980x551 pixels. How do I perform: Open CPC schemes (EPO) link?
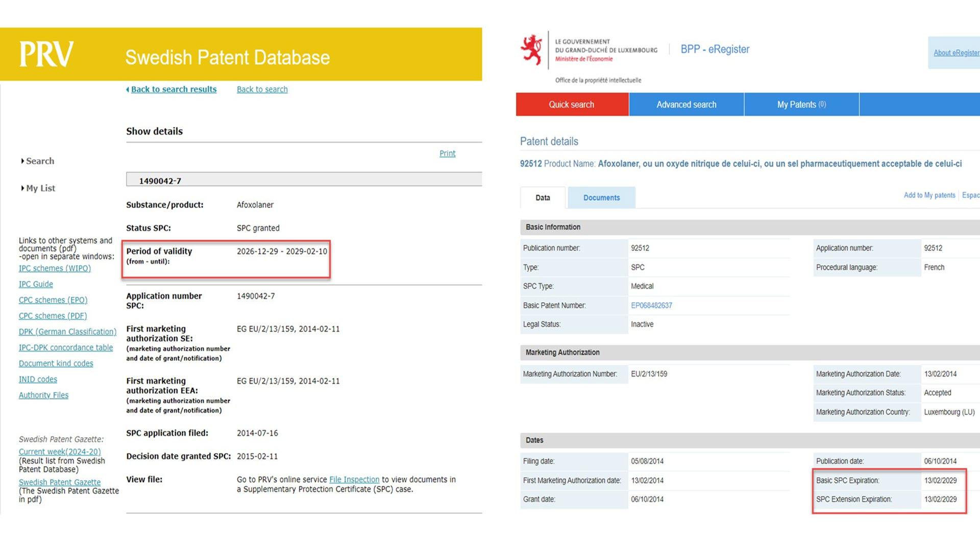pos(53,299)
